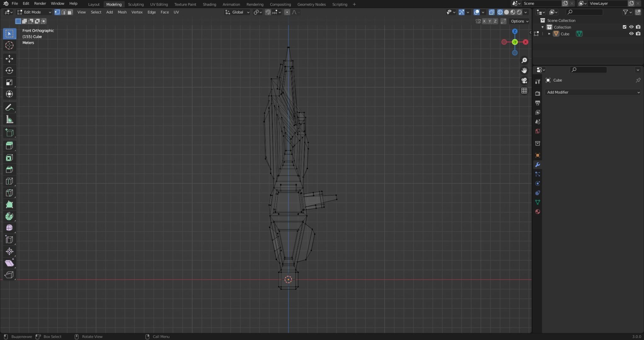Switch to UV Editing workspace tab
This screenshot has width=644, height=340.
[159, 4]
